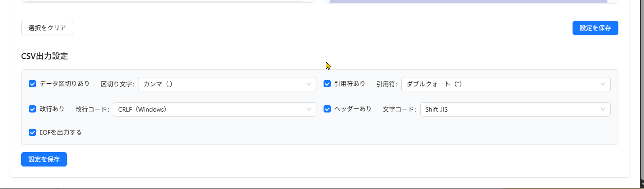
Task: Toggle the ヘッダーあり checkbox
Action: pyautogui.click(x=327, y=109)
